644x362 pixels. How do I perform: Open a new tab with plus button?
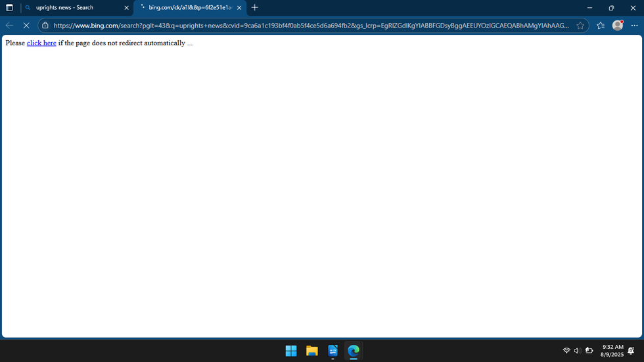click(255, 7)
